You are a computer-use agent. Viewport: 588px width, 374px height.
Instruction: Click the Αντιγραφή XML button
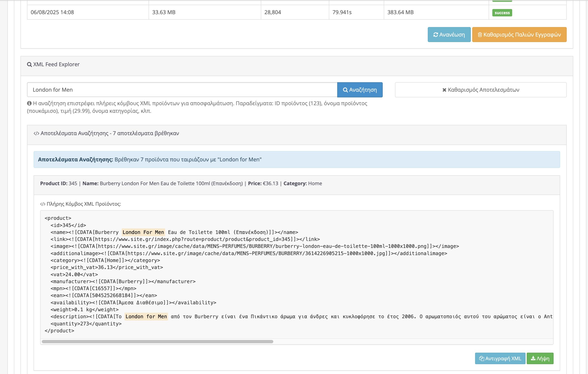(500, 358)
